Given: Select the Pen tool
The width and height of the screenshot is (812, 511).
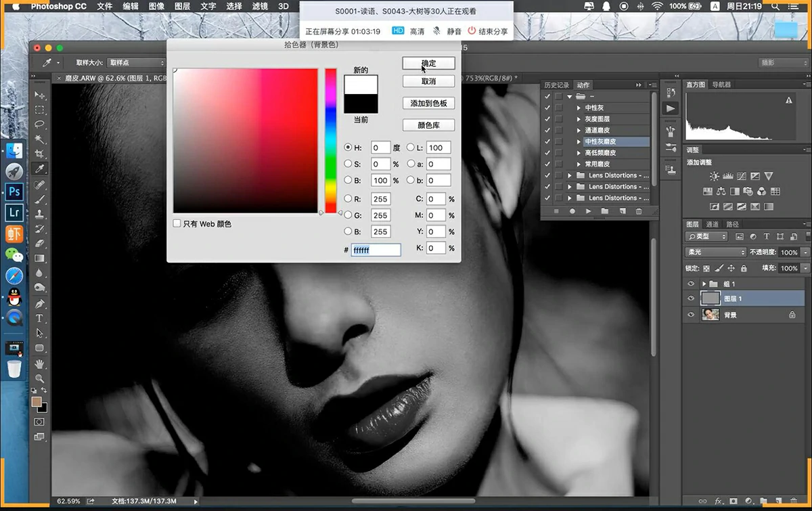Looking at the screenshot, I should click(39, 303).
